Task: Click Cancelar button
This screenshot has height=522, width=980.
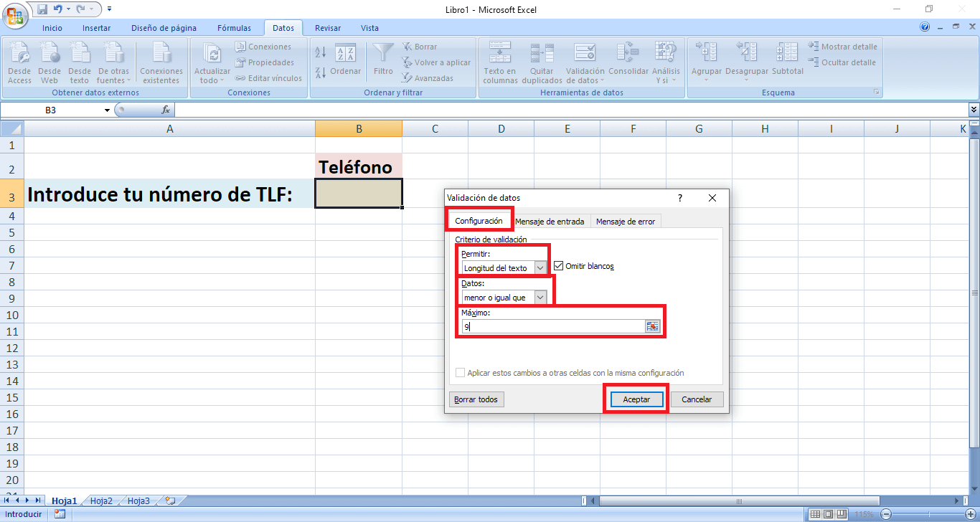Action: [697, 399]
